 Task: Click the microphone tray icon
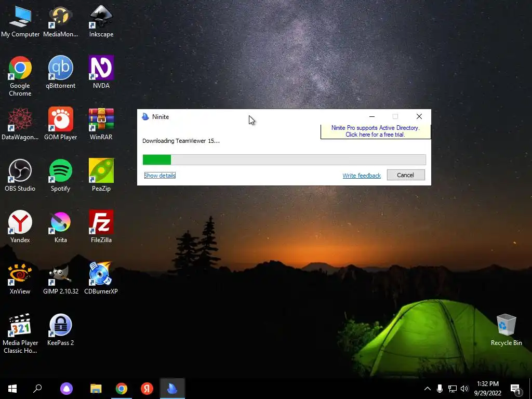tap(440, 389)
